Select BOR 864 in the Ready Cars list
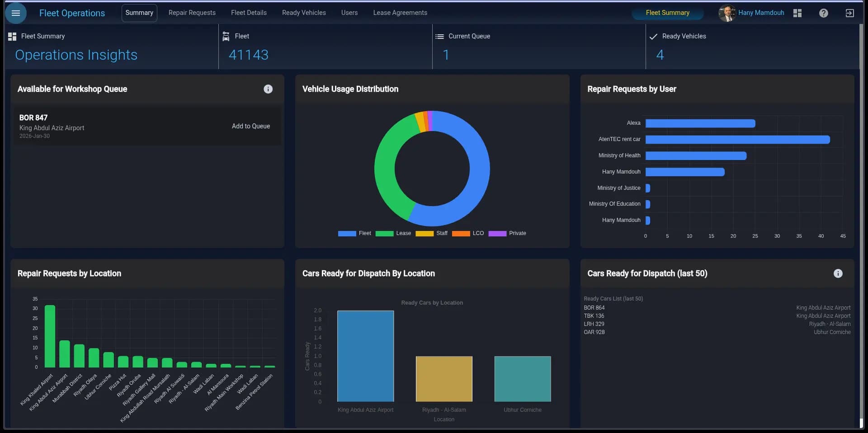Image resolution: width=868 pixels, height=433 pixels. 594,308
